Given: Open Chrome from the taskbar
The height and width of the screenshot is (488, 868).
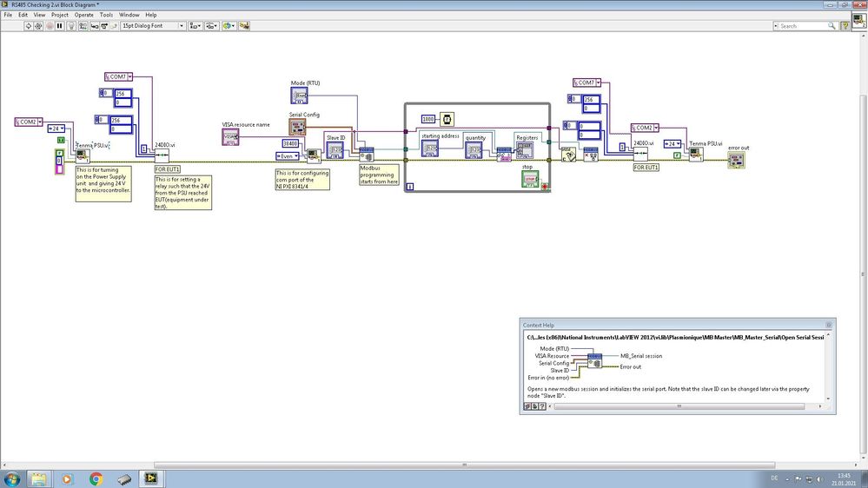Looking at the screenshot, I should (x=96, y=478).
